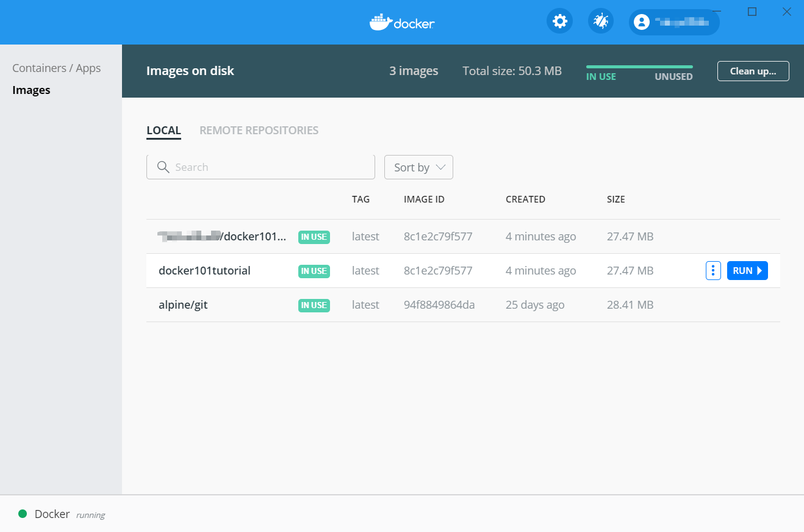Click the TAG column header
This screenshot has width=804, height=532.
pos(361,199)
